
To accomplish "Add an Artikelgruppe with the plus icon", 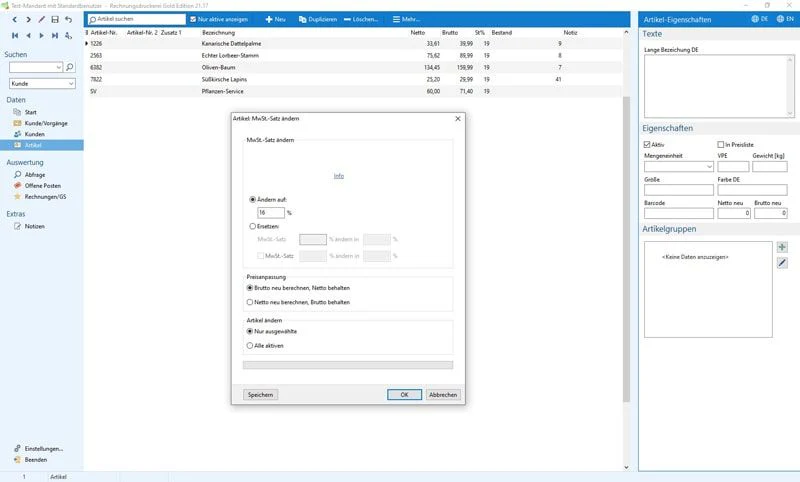I will [x=782, y=247].
